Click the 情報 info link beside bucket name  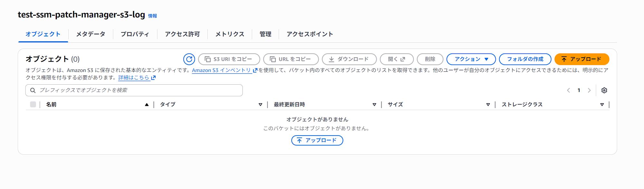[153, 16]
